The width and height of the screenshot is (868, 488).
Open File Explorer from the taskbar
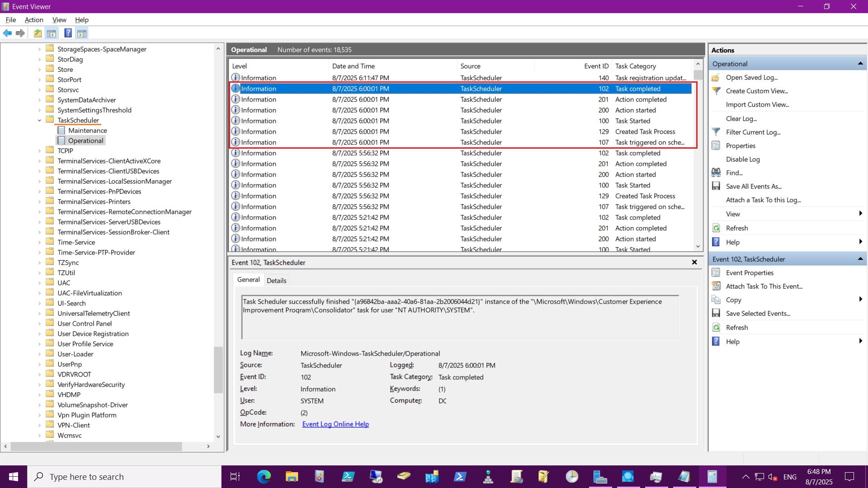[x=292, y=477]
